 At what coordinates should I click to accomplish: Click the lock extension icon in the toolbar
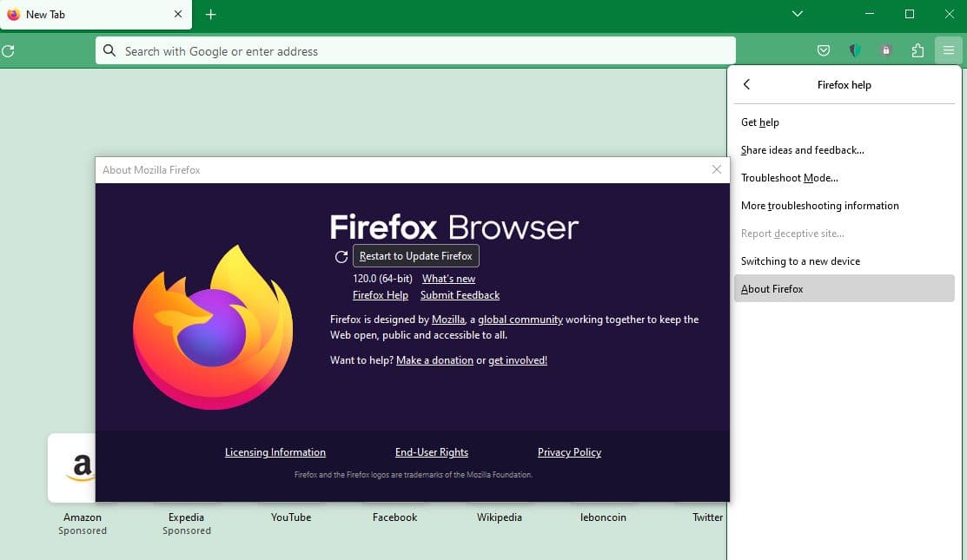coord(885,50)
